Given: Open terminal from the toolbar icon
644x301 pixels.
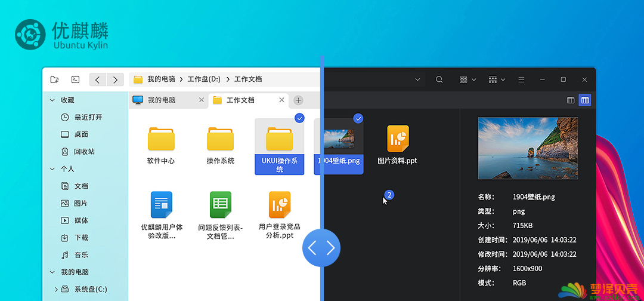Looking at the screenshot, I should [x=75, y=79].
